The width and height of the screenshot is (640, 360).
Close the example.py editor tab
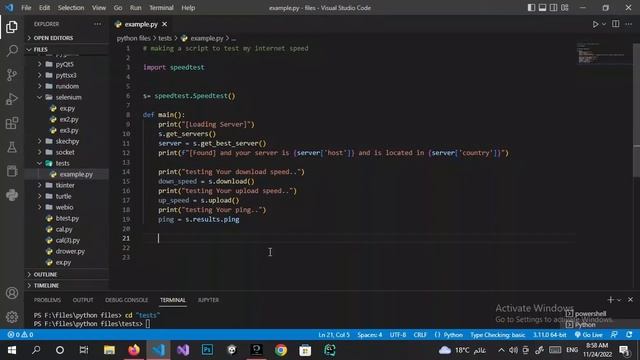point(164,24)
